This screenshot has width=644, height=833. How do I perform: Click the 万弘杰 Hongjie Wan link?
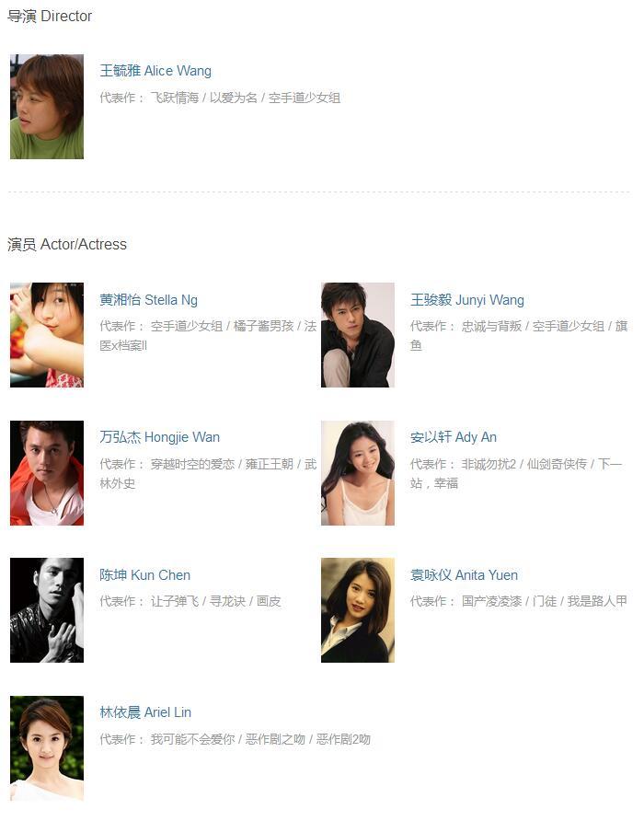point(160,437)
